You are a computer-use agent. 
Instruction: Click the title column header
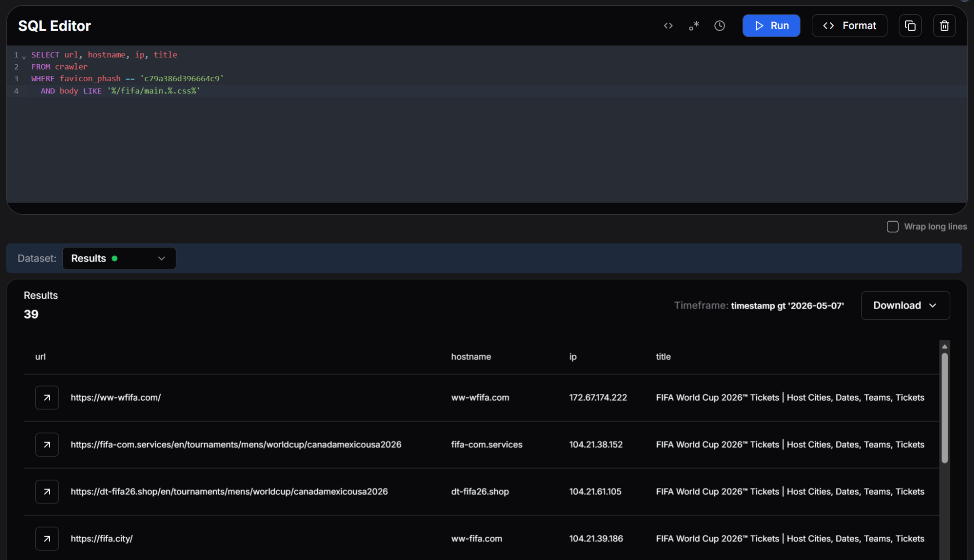[x=663, y=357]
